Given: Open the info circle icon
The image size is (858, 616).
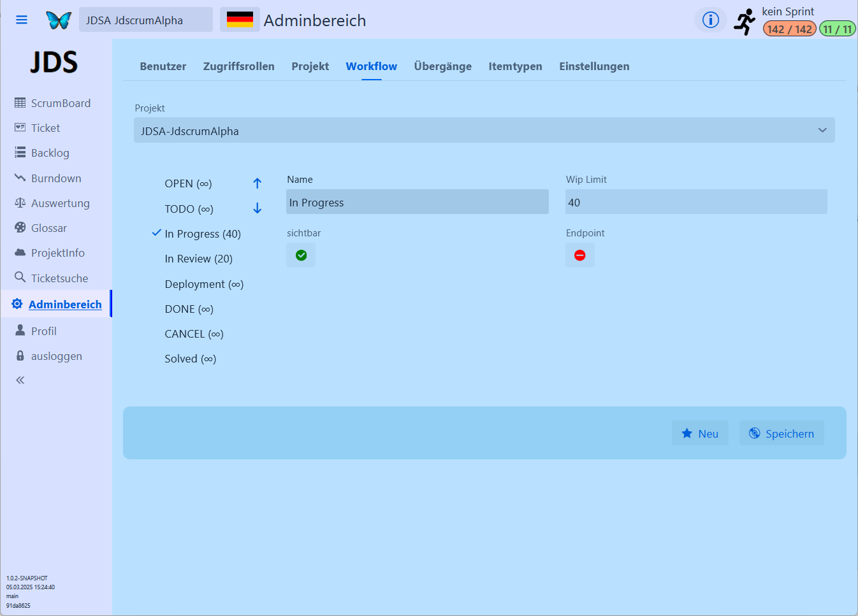Looking at the screenshot, I should pos(711,20).
